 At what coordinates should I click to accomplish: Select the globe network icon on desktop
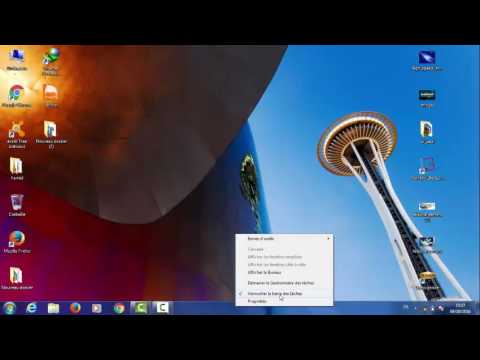coord(51,61)
